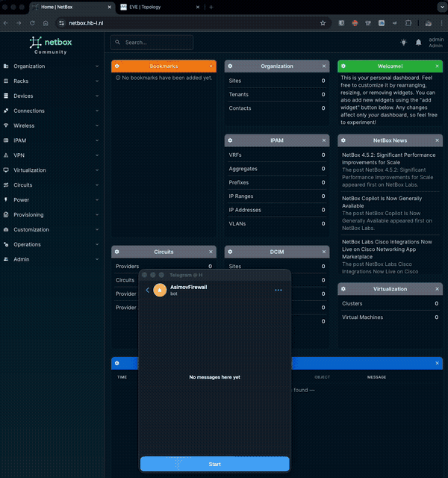Open Virtual Machines link in Virtualization widget

pos(362,317)
